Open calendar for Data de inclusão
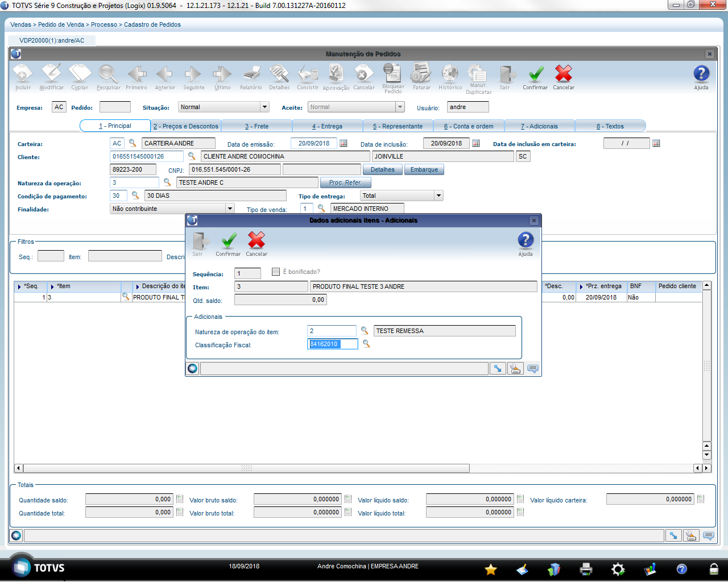Screen dimensions: 728x582 pyautogui.click(x=476, y=143)
